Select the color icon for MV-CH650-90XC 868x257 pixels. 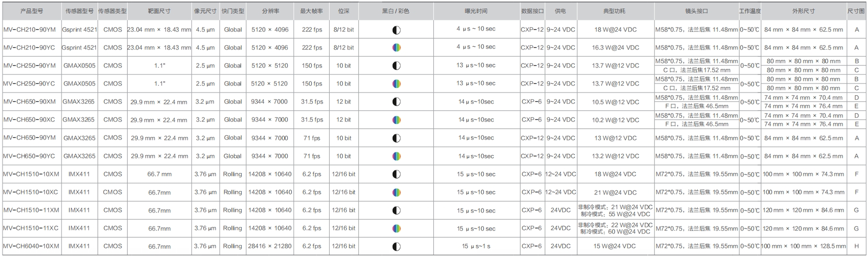click(x=396, y=120)
